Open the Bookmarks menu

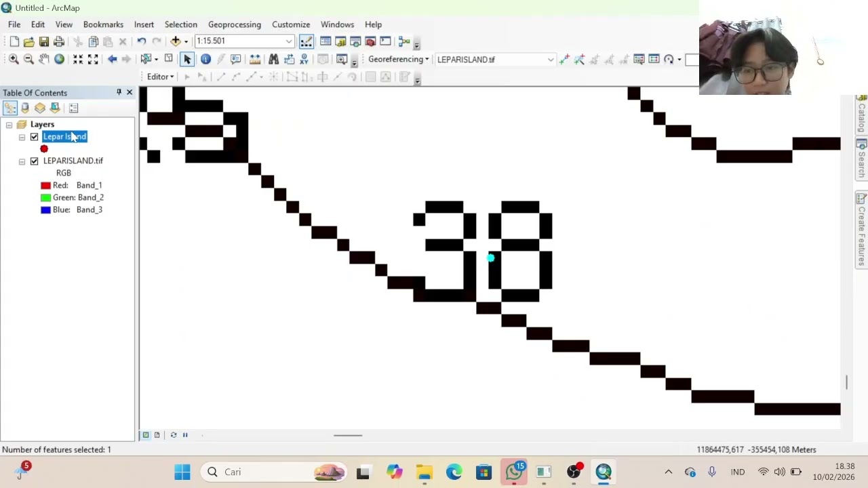pos(103,24)
